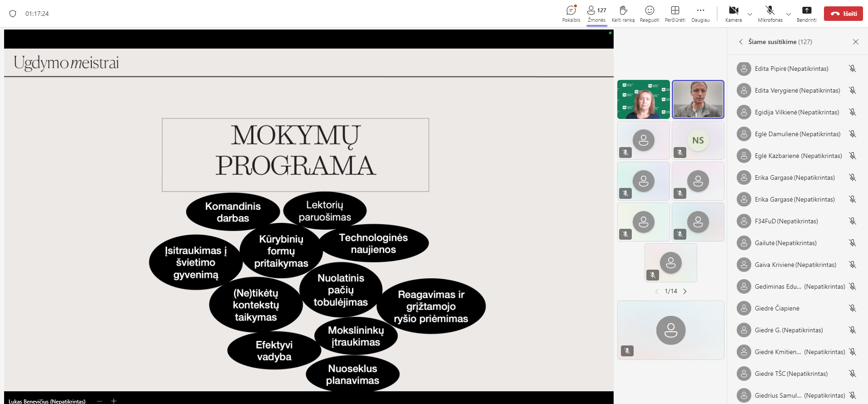Zoom in shared content with plus
This screenshot has width=868, height=404.
pyautogui.click(x=114, y=401)
